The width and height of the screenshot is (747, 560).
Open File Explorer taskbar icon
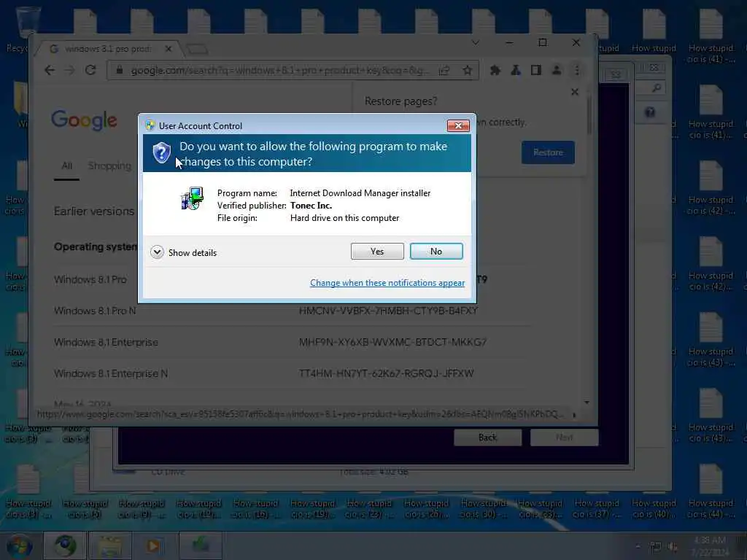pyautogui.click(x=111, y=545)
